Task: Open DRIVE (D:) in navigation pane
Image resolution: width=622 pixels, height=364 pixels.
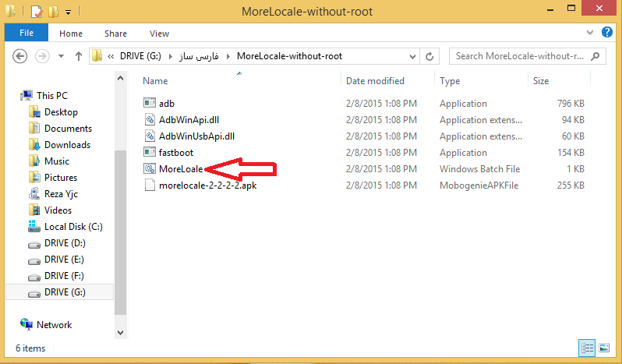Action: coord(65,243)
